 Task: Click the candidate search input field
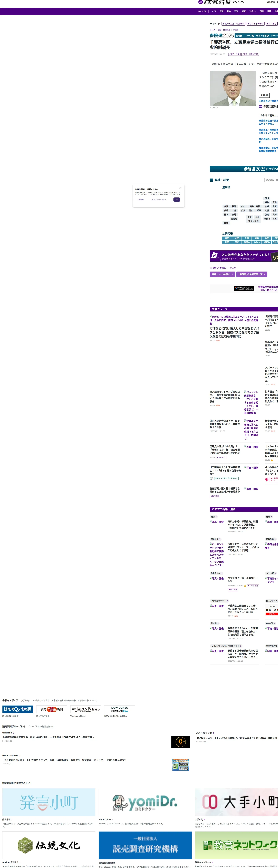coord(271,180)
